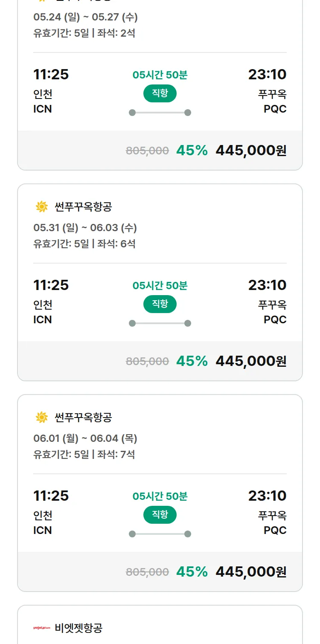Click the route line on the 06.01 flight

point(160,534)
